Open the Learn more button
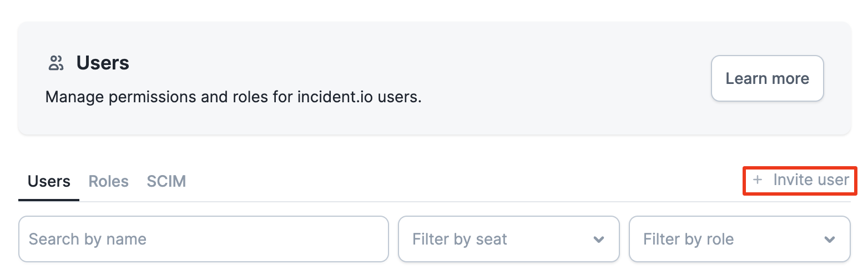The image size is (868, 269). pos(767,78)
